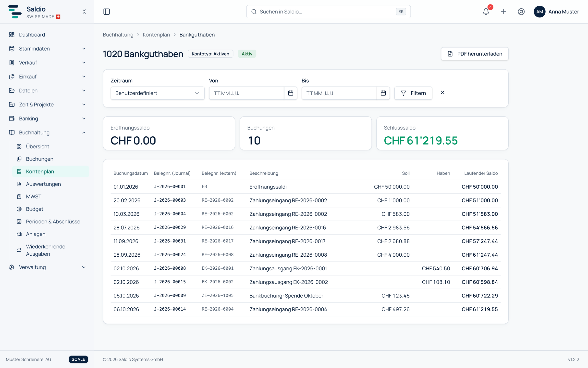The image size is (588, 368).
Task: Click the Eröffnungssaldi row description
Action: pos(268,187)
